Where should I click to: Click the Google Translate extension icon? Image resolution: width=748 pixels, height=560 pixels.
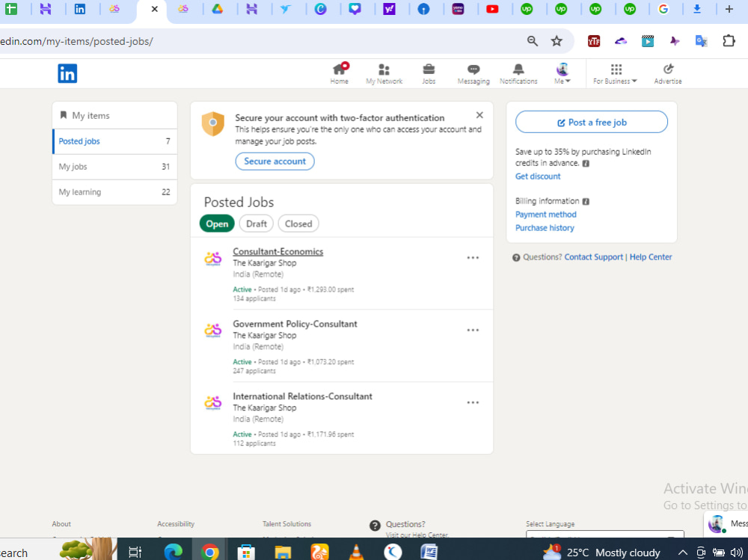click(702, 41)
